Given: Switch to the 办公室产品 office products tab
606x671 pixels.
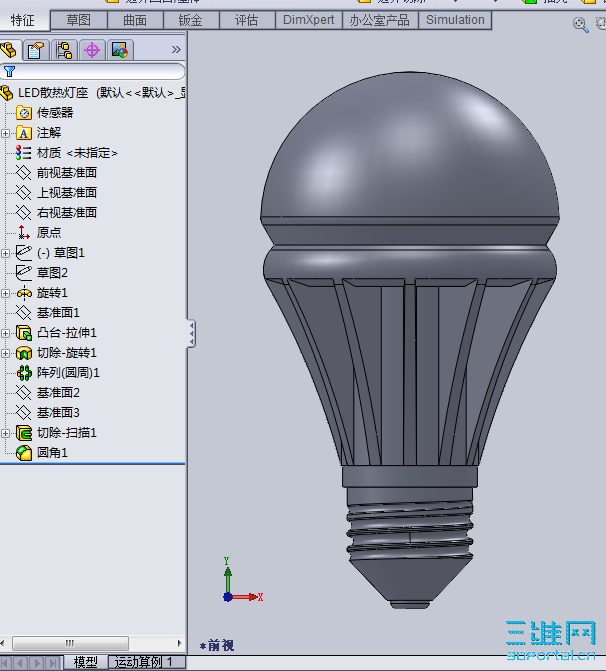Looking at the screenshot, I should click(x=380, y=20).
